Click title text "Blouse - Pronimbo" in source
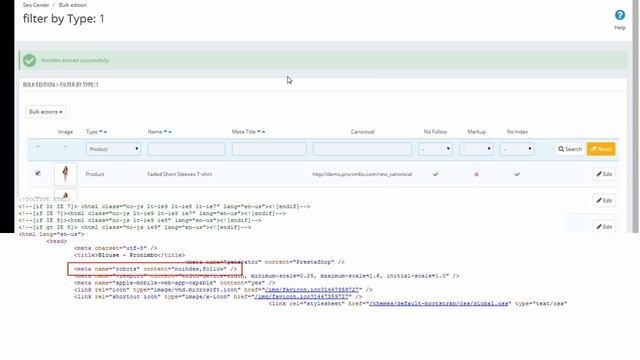Image resolution: width=640 pixels, height=360 pixels. pyautogui.click(x=127, y=255)
